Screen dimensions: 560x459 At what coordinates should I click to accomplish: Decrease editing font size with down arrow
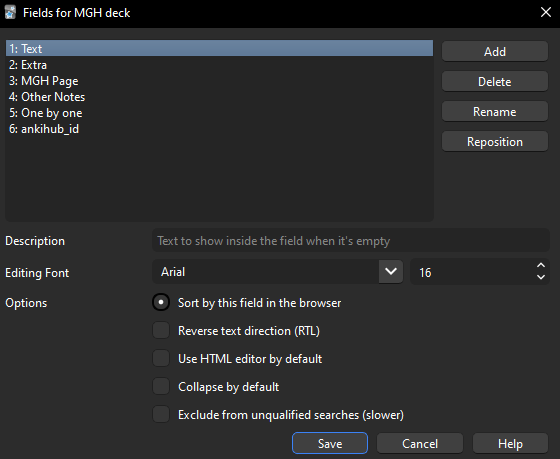541,278
